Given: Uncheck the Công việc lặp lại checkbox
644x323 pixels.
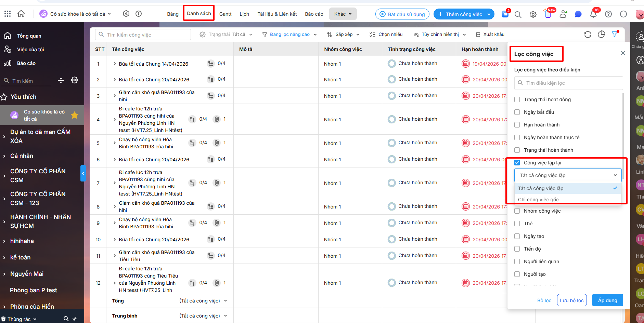Looking at the screenshot, I should coord(517,163).
